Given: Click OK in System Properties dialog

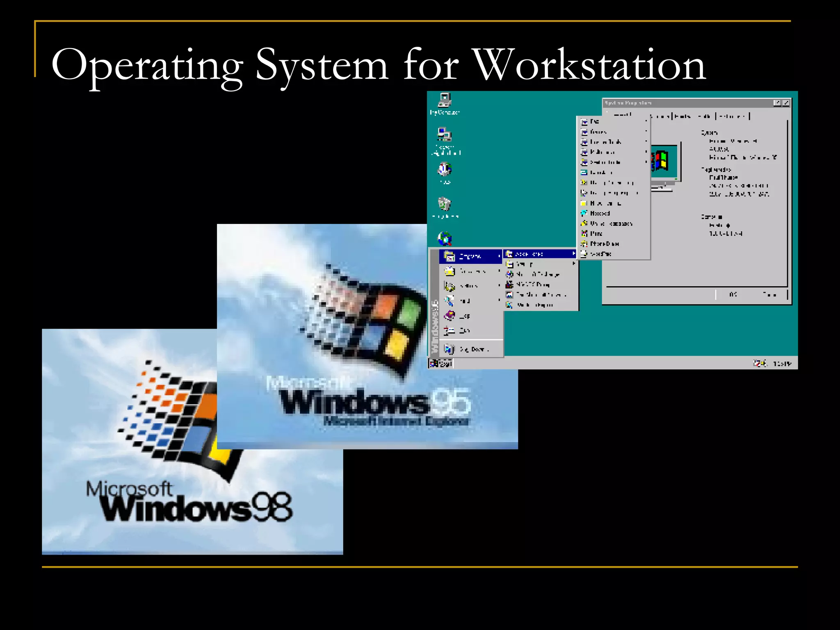Looking at the screenshot, I should tap(733, 294).
